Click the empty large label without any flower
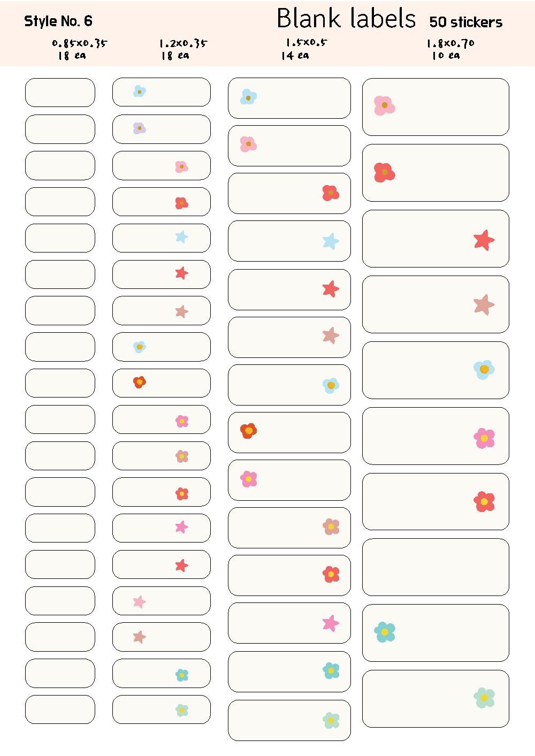Screen dimensions: 535x756 (435, 567)
